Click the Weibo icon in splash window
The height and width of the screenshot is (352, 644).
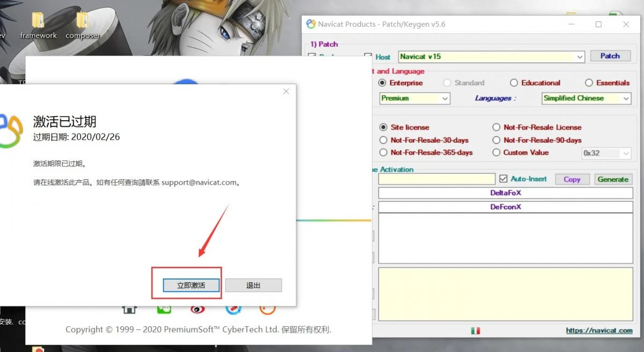coord(197,309)
